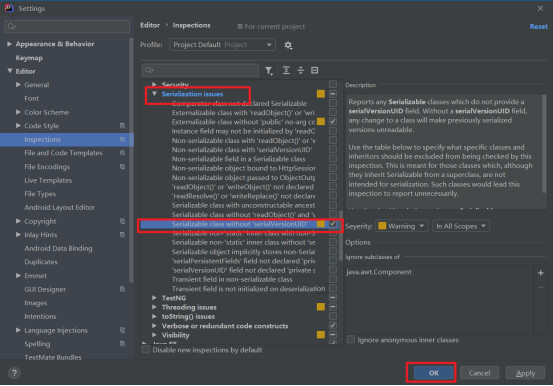This screenshot has width=553, height=386.
Task: Click project-level icon next to Language Injections
Action: click(122, 330)
